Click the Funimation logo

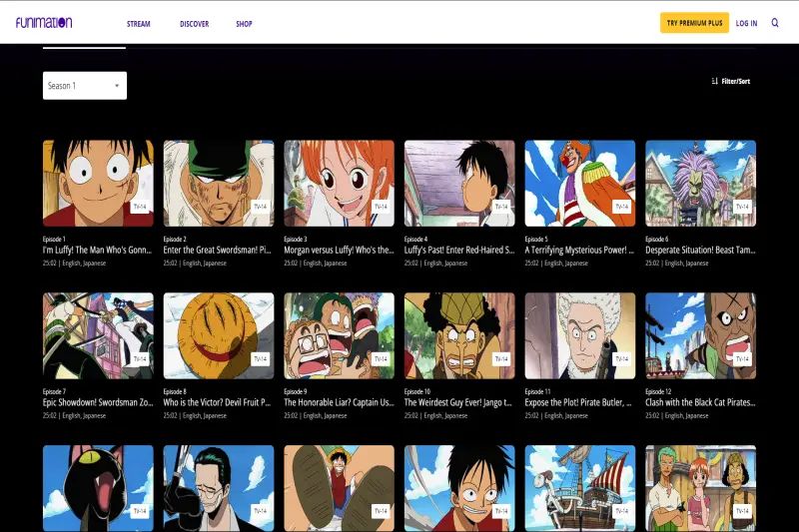pos(44,22)
